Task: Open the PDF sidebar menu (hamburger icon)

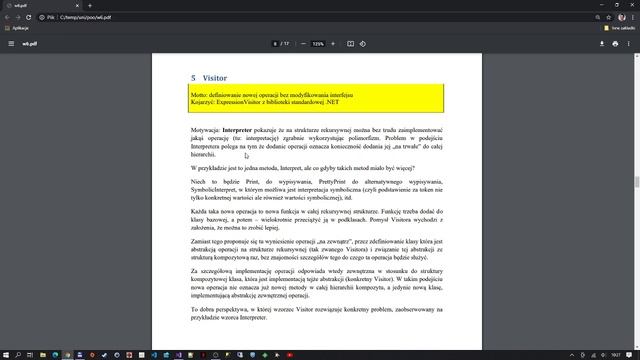Action: pos(11,44)
